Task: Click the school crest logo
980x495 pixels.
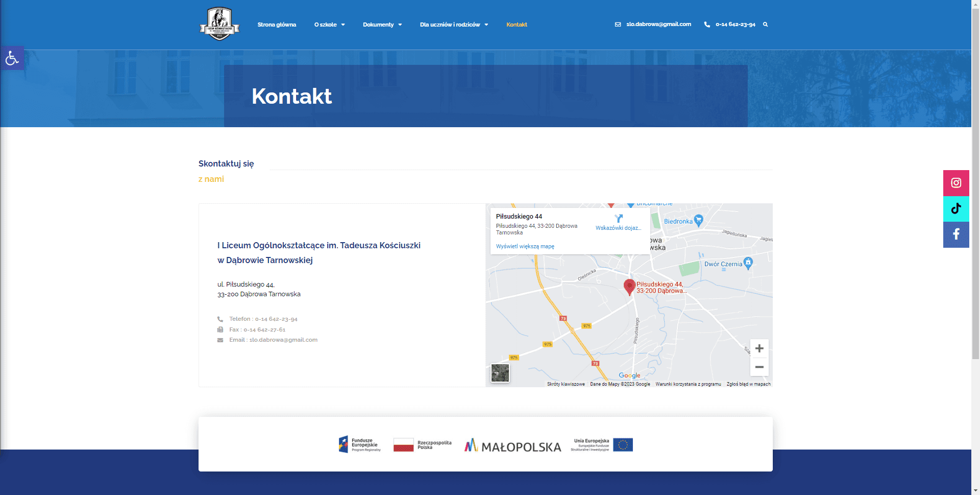Action: (219, 24)
